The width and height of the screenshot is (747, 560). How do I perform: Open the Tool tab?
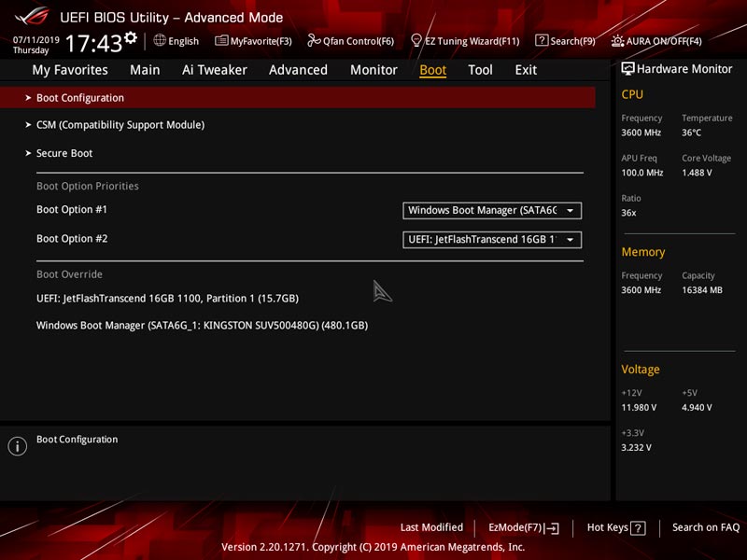click(480, 70)
